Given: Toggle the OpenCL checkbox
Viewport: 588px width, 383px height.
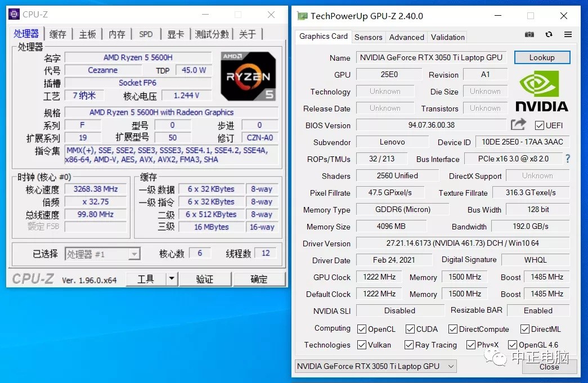Looking at the screenshot, I should (x=361, y=329).
